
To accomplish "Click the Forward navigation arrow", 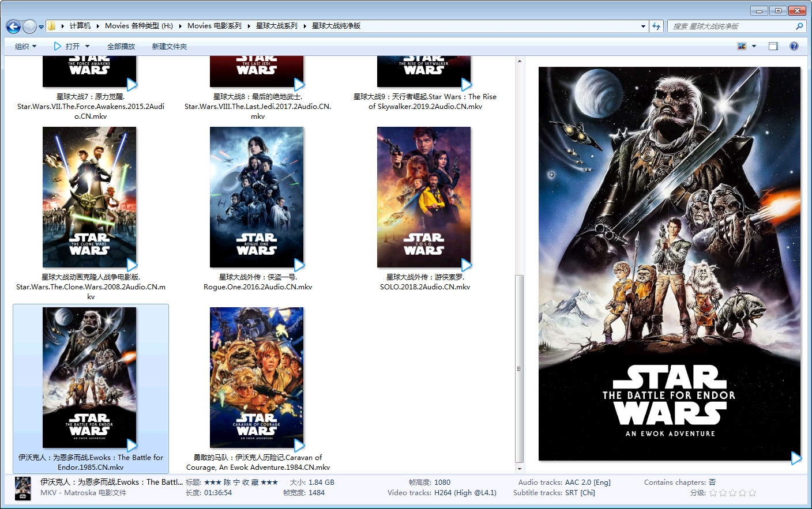I will [29, 27].
